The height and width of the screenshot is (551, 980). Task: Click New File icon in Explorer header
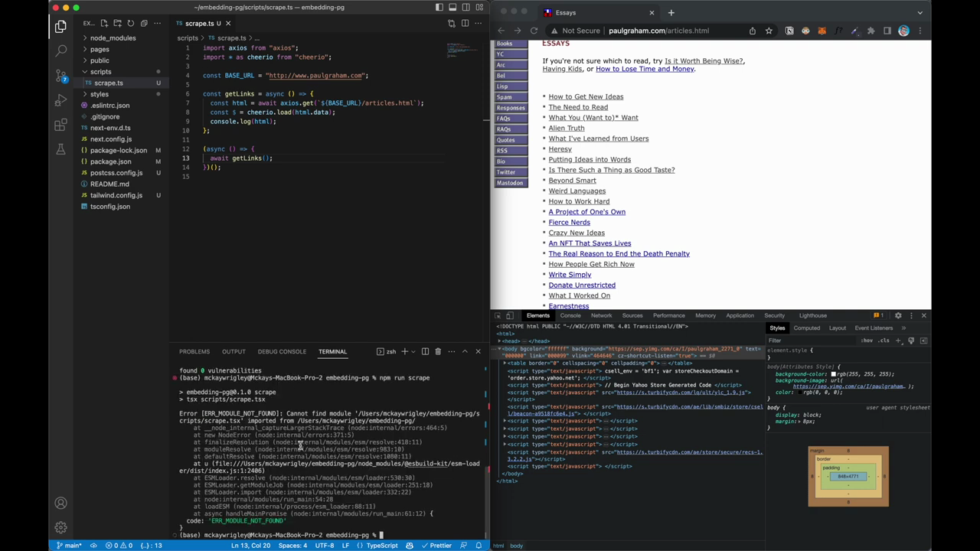tap(104, 23)
